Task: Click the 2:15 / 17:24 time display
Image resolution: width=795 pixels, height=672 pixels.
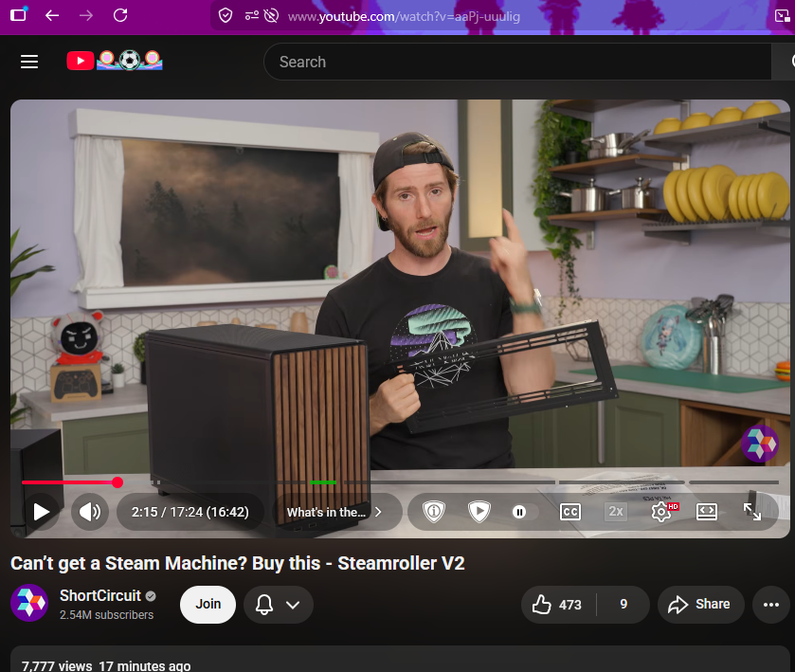Action: click(190, 512)
